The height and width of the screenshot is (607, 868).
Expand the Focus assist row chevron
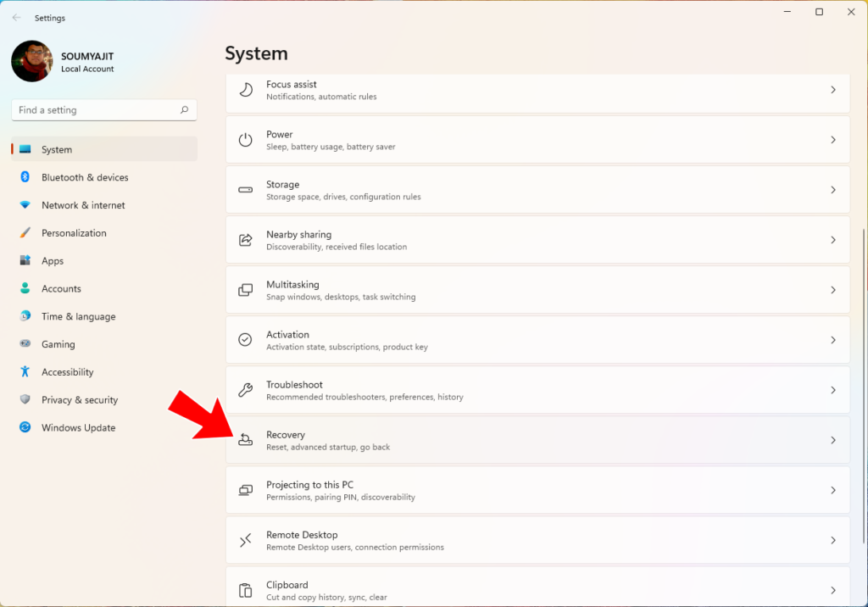pyautogui.click(x=832, y=90)
